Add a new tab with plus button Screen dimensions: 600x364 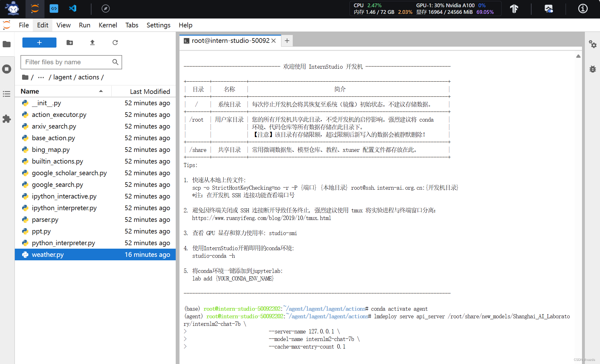coord(287,41)
